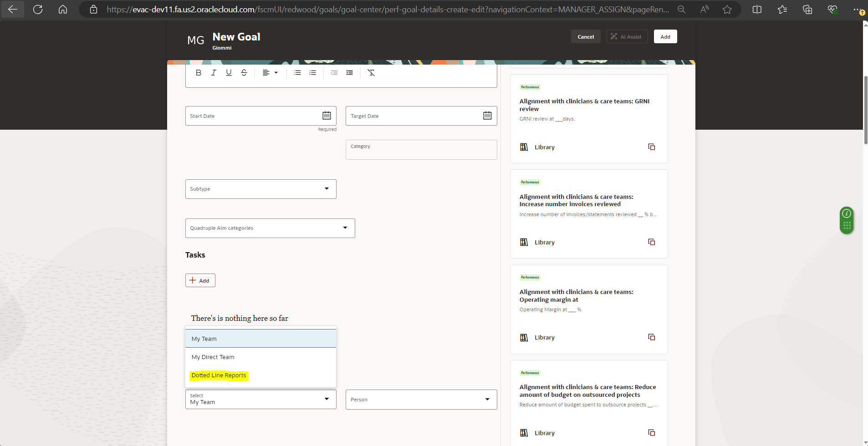Screen dimensions: 868x446
Task: Open goal titled Increase number invoices reviewed
Action: (x=576, y=201)
